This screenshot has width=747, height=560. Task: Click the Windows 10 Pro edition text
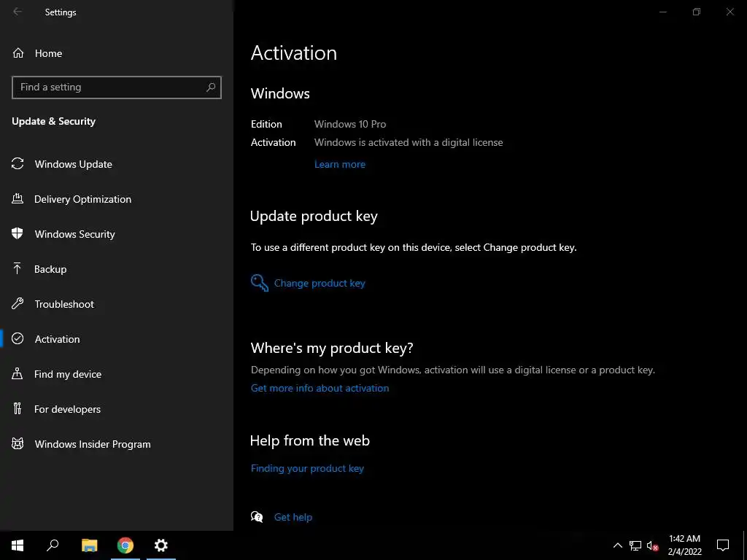(x=350, y=124)
